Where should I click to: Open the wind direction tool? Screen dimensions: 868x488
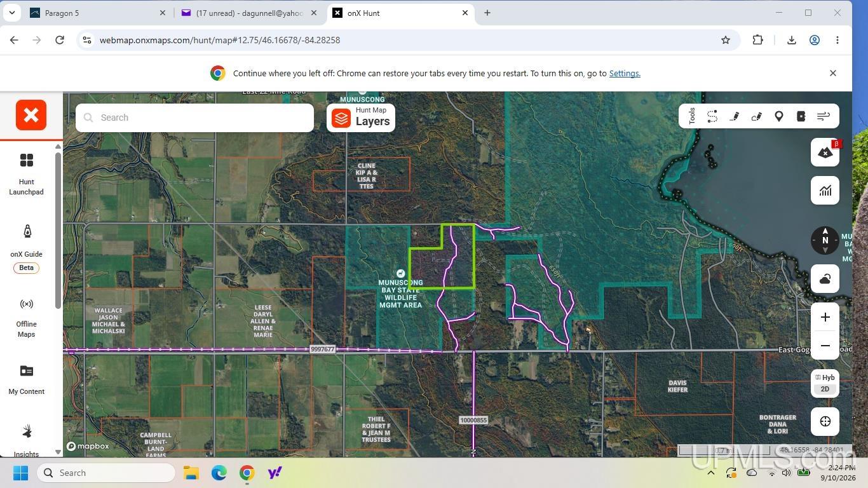click(x=823, y=116)
